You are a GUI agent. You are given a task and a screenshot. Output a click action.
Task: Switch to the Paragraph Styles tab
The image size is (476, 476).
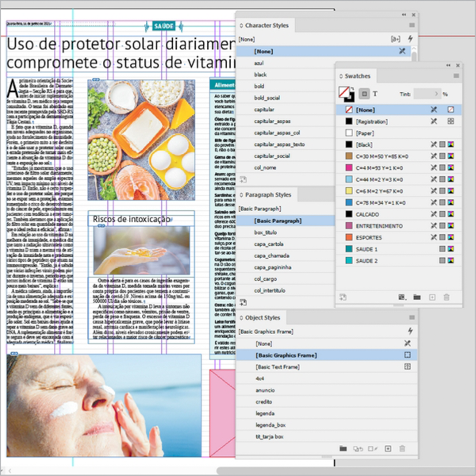[x=268, y=195]
